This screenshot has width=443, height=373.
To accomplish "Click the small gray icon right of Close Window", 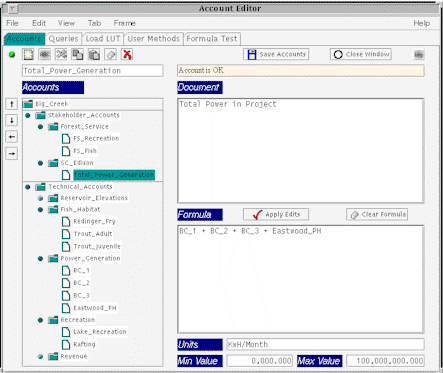I will tap(419, 54).
